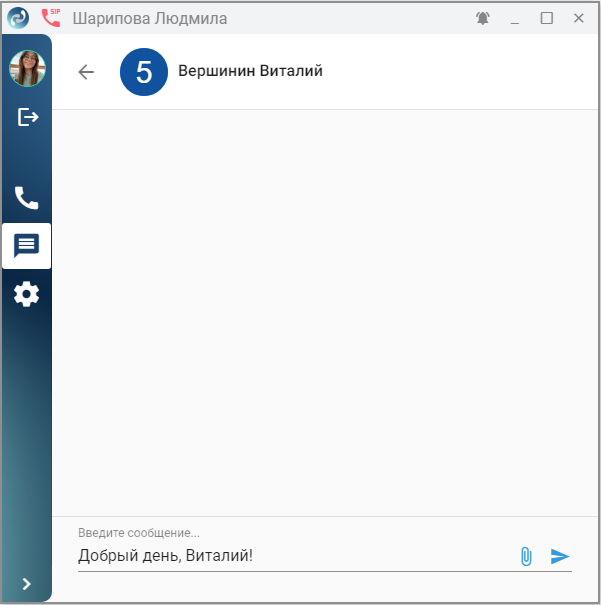Open the Calls tab with the phone icon

[27, 198]
